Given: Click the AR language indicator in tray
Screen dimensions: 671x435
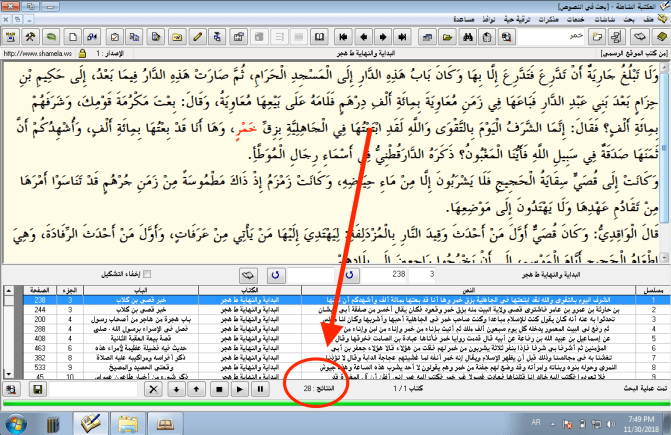Looking at the screenshot, I should pyautogui.click(x=536, y=422).
